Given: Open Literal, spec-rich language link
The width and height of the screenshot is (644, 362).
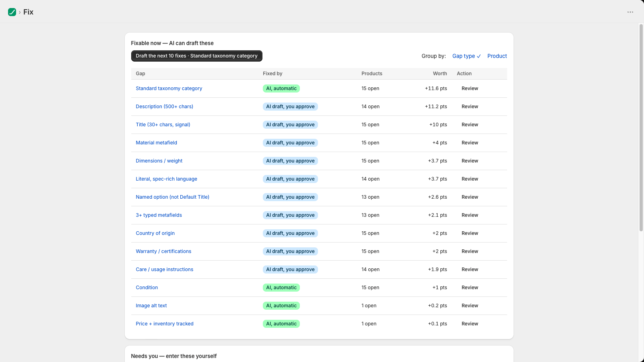Looking at the screenshot, I should point(167,179).
